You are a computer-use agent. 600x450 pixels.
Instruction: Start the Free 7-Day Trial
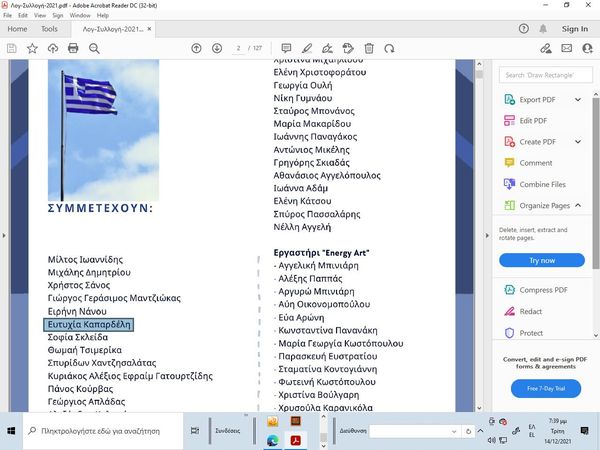tap(546, 388)
